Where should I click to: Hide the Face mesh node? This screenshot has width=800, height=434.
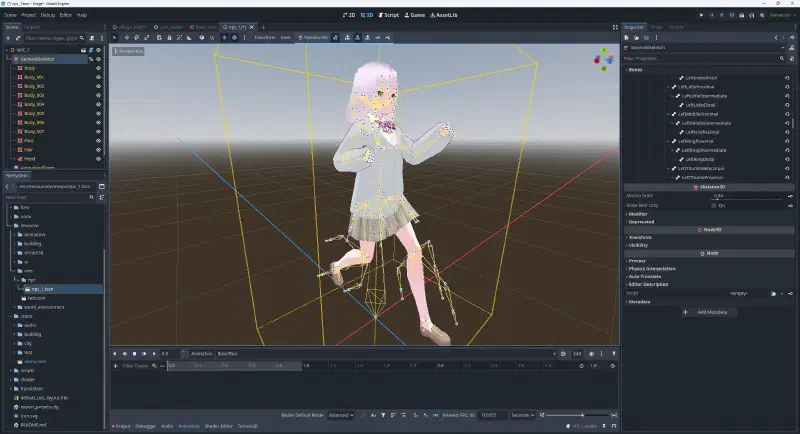coord(98,141)
